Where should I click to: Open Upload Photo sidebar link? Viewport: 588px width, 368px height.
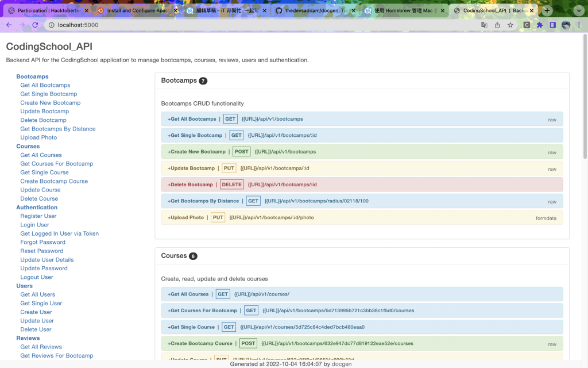pos(38,137)
